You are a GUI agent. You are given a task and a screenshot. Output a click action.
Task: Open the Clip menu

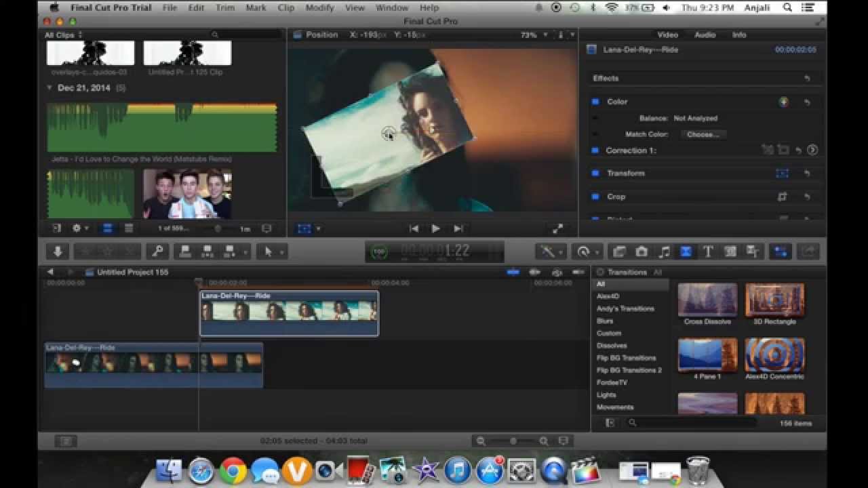[x=286, y=7]
